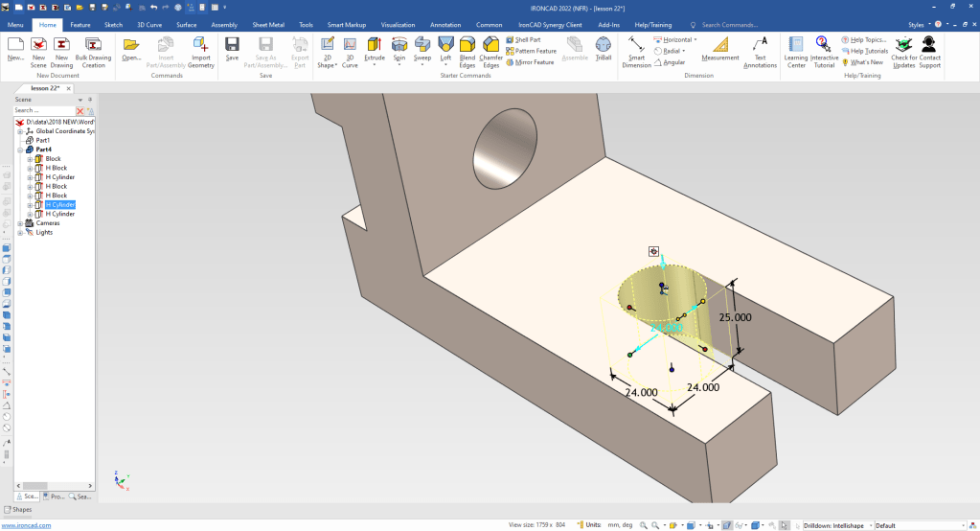The height and width of the screenshot is (531, 980).
Task: Click the Import Geometry icon
Action: 201,44
